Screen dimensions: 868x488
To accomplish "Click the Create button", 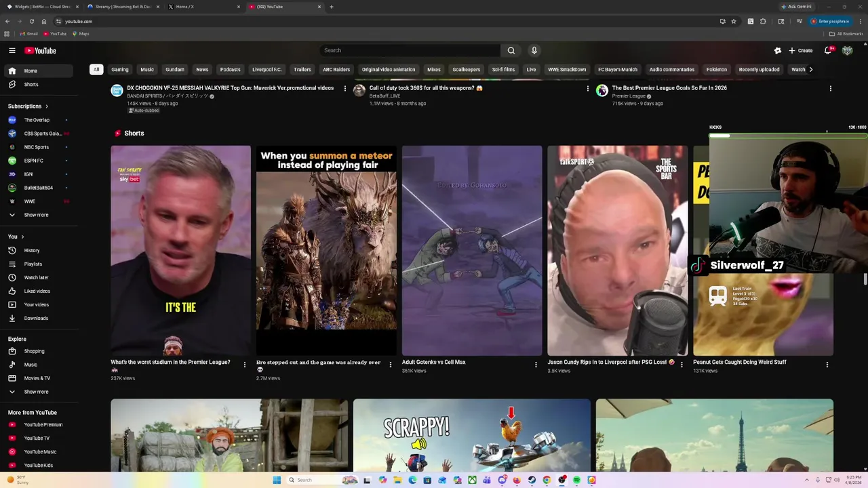I will (x=801, y=50).
